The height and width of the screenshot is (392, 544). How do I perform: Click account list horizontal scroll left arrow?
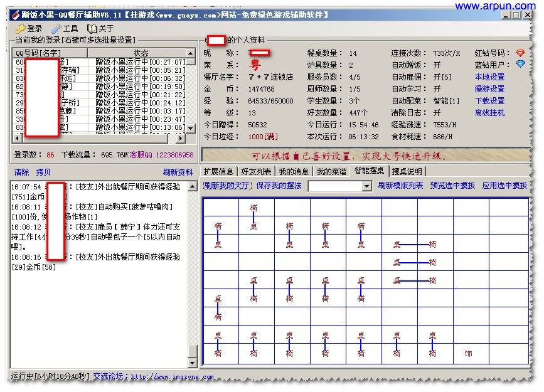tap(18, 138)
